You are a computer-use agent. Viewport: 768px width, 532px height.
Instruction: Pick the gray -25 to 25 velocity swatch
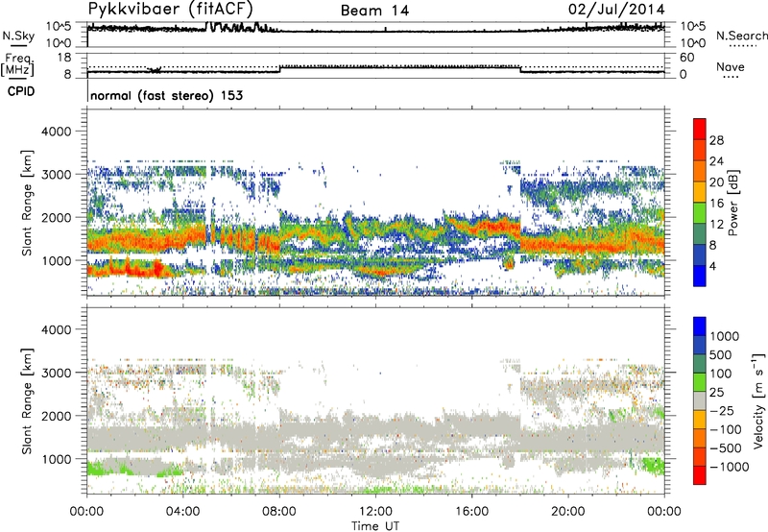(700, 400)
